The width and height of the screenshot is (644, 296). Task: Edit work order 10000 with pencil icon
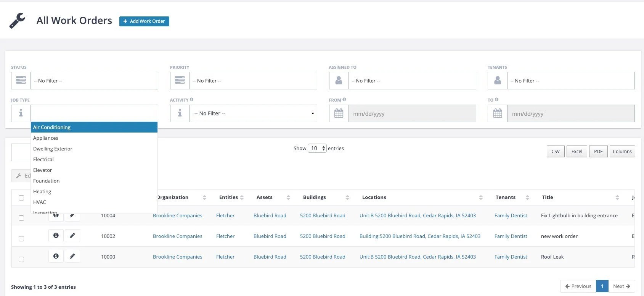click(x=72, y=256)
